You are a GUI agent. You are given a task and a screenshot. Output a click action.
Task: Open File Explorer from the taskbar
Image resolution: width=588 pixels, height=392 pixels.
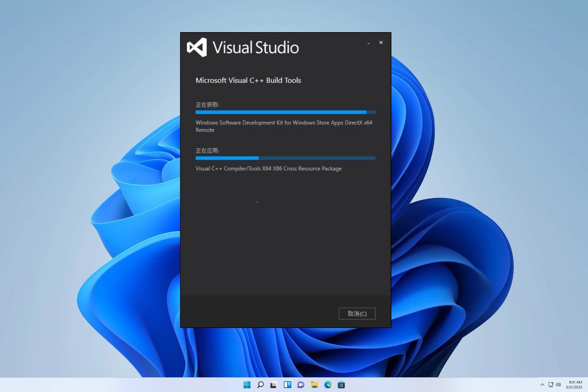[315, 385]
